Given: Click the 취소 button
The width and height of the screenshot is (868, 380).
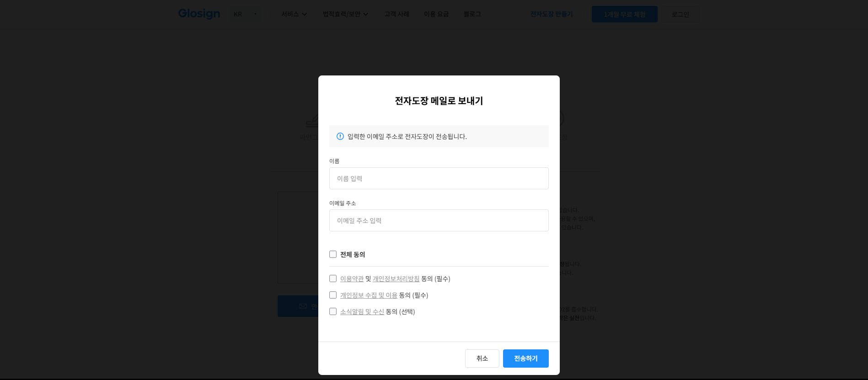Looking at the screenshot, I should (482, 359).
